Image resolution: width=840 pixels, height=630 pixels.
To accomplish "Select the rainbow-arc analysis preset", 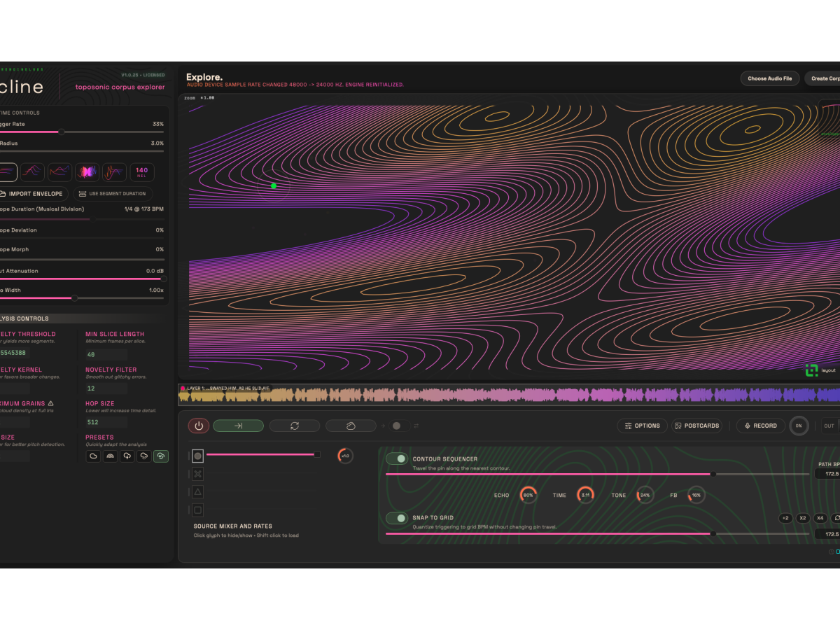I will tap(110, 456).
